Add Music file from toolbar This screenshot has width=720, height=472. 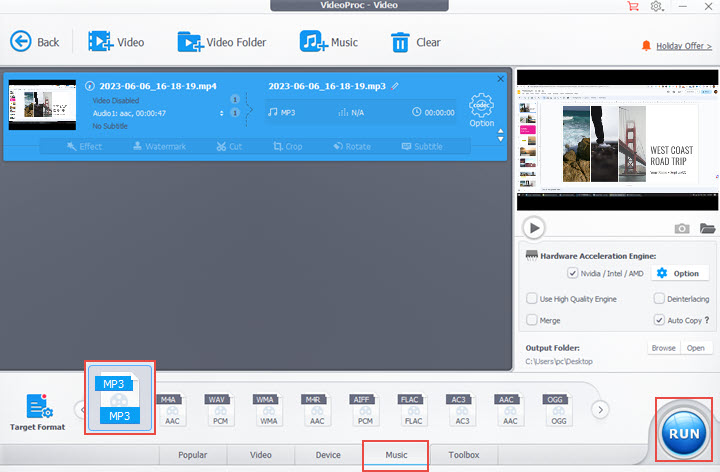coord(328,42)
